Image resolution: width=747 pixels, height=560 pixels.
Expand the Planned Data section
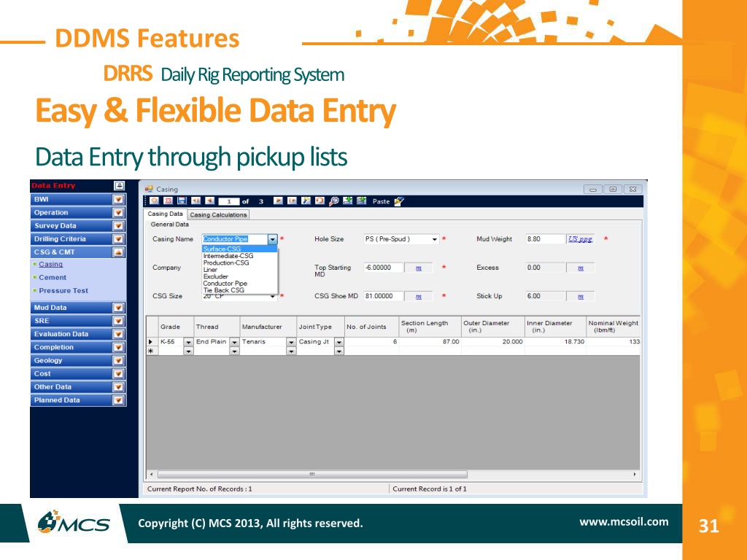click(x=118, y=400)
